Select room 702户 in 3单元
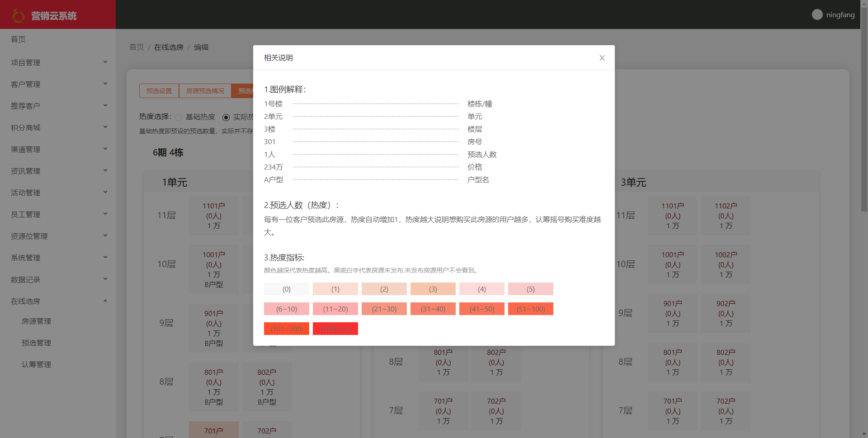This screenshot has height=438, width=868. (x=726, y=411)
